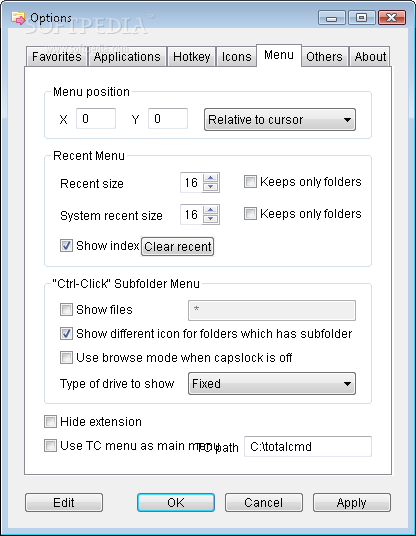This screenshot has width=416, height=536.
Task: Go to the Icons tab
Action: [x=236, y=56]
